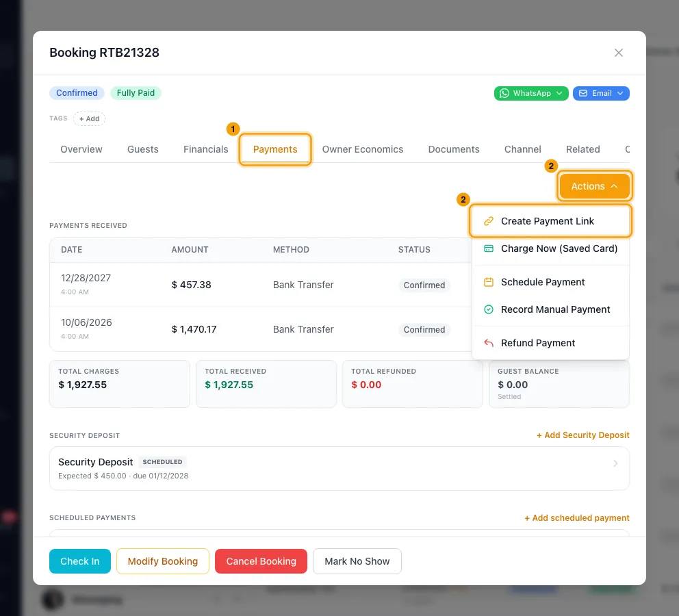Image resolution: width=679 pixels, height=616 pixels.
Task: Open the Financials tab
Action: point(206,149)
